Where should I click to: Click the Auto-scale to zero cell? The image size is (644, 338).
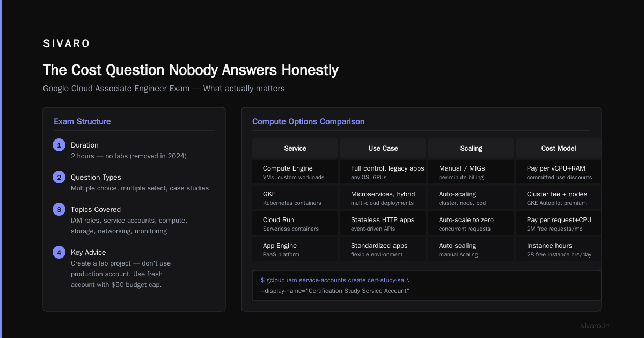pos(471,224)
